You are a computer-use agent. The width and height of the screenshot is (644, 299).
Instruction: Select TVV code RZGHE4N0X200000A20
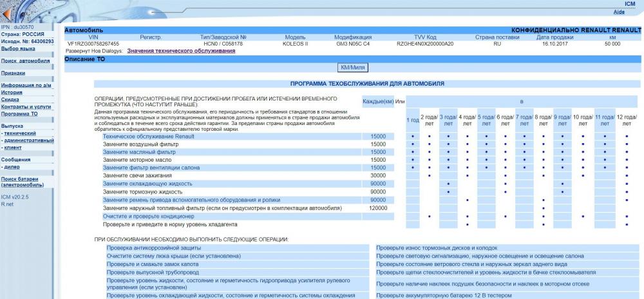(x=425, y=44)
